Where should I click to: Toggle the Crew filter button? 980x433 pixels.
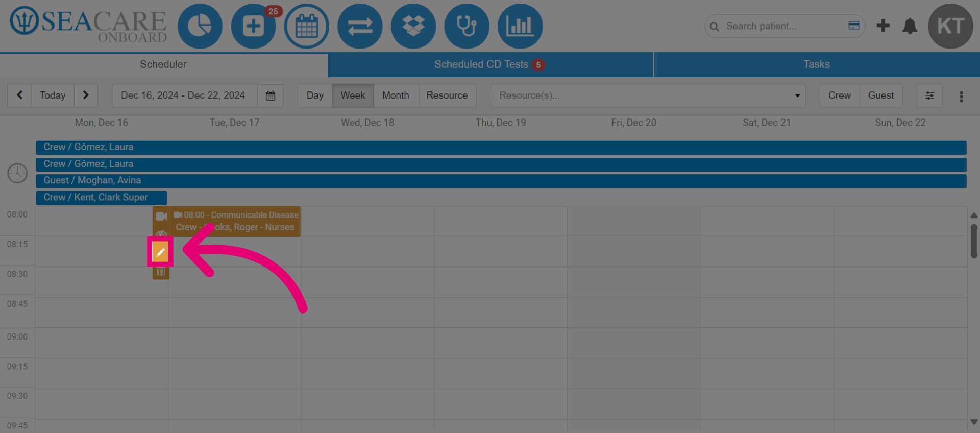pyautogui.click(x=840, y=95)
